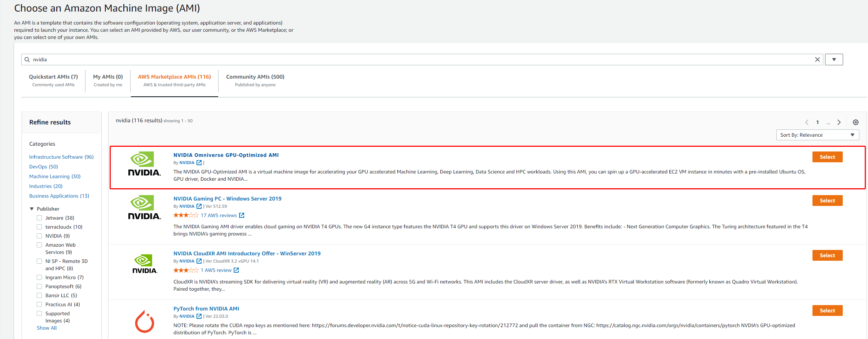
Task: Open external vendor icon on Gaming PC
Action: pos(199,206)
